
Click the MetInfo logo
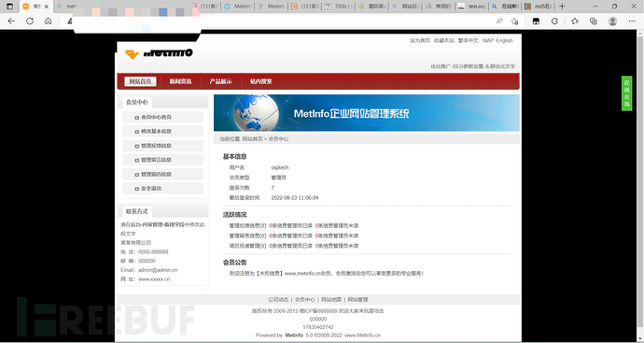click(x=159, y=53)
